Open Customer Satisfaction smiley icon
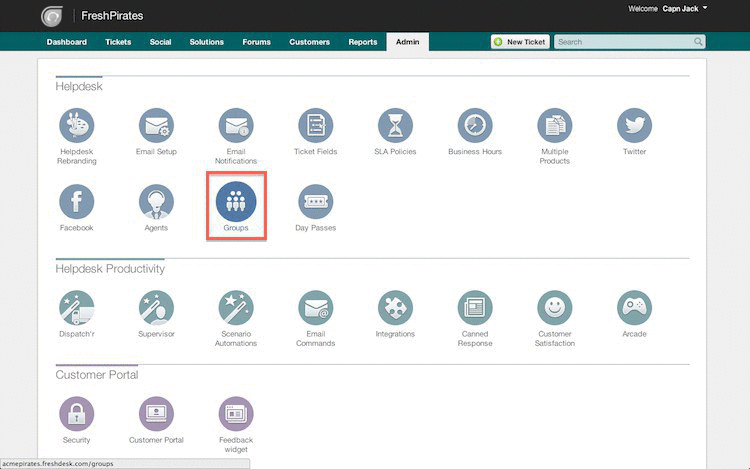Viewport: 750px width, 469px height. (x=555, y=308)
